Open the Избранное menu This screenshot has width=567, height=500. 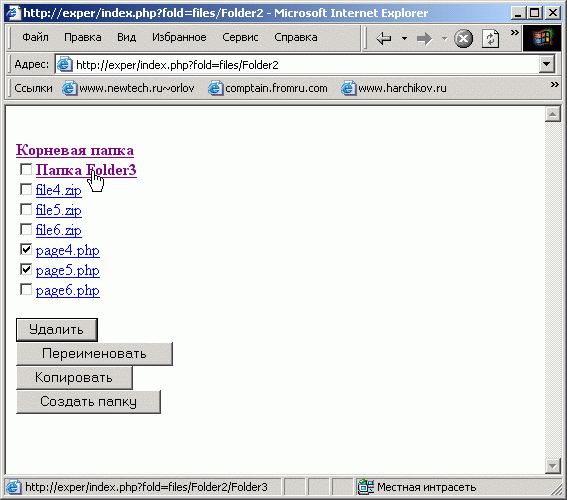point(179,37)
